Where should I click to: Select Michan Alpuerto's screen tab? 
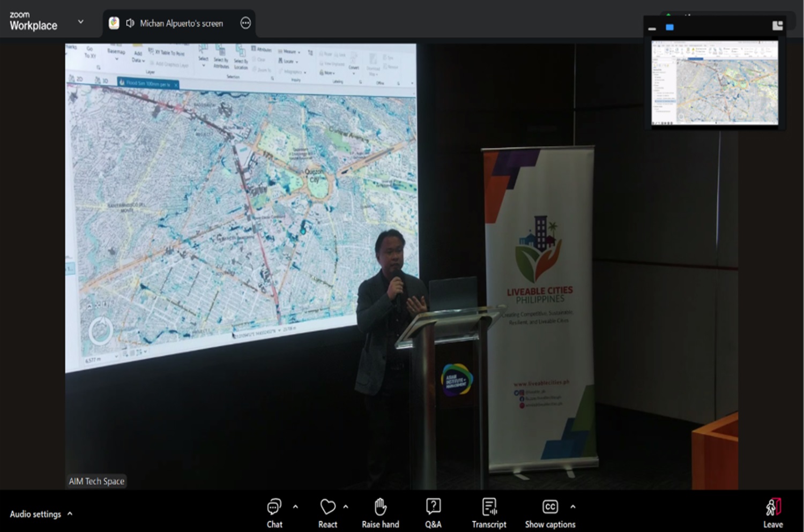[x=181, y=23]
